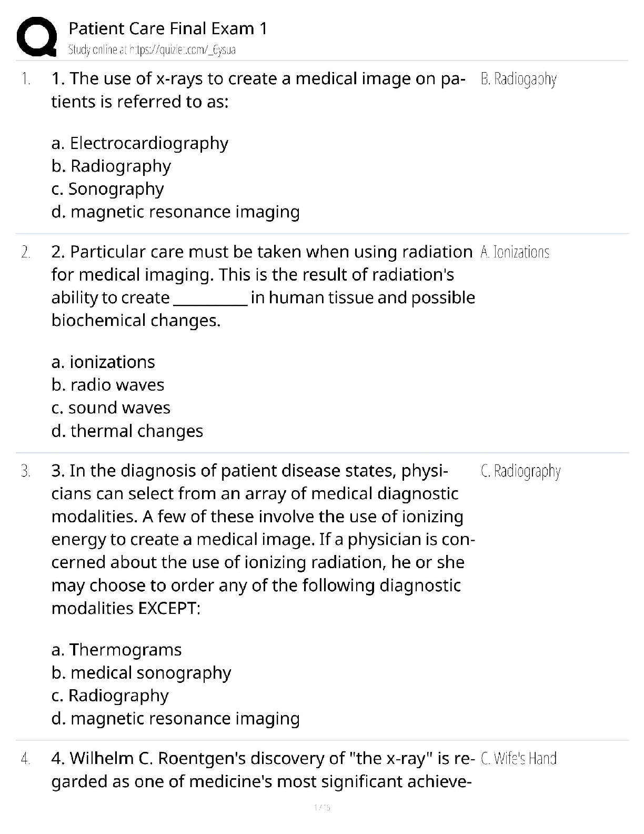
Task: Click the C. Radiography answer beside question 3
Action: pyautogui.click(x=520, y=471)
